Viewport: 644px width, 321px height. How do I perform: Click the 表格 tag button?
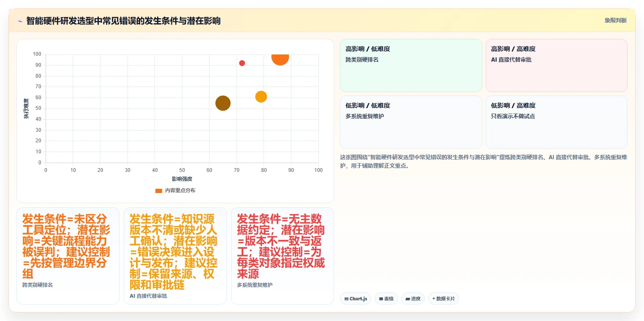point(386,299)
